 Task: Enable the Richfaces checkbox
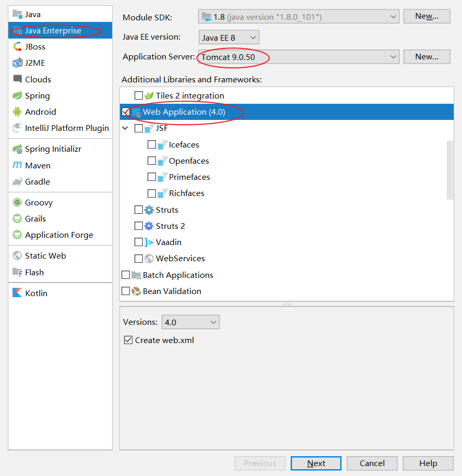[151, 193]
